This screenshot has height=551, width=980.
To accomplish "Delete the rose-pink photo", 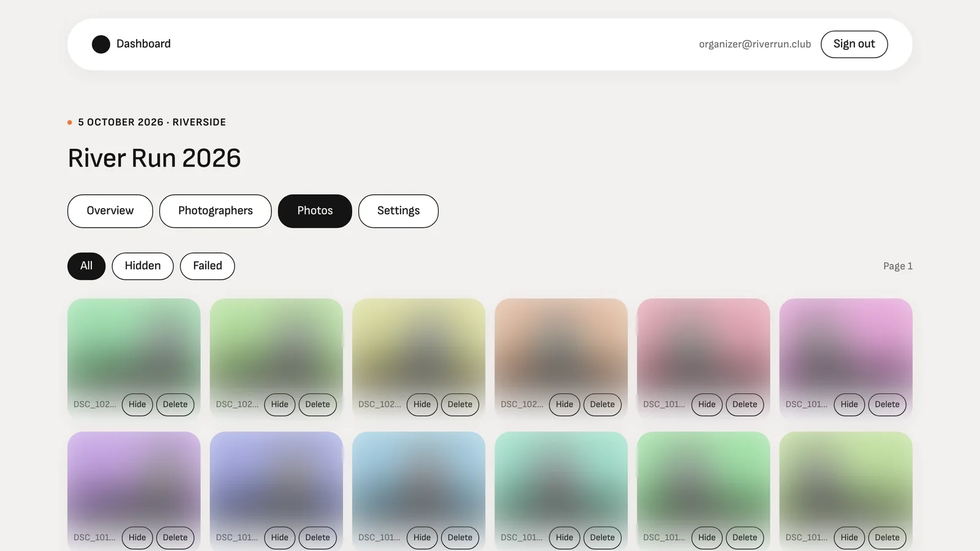I will click(745, 405).
